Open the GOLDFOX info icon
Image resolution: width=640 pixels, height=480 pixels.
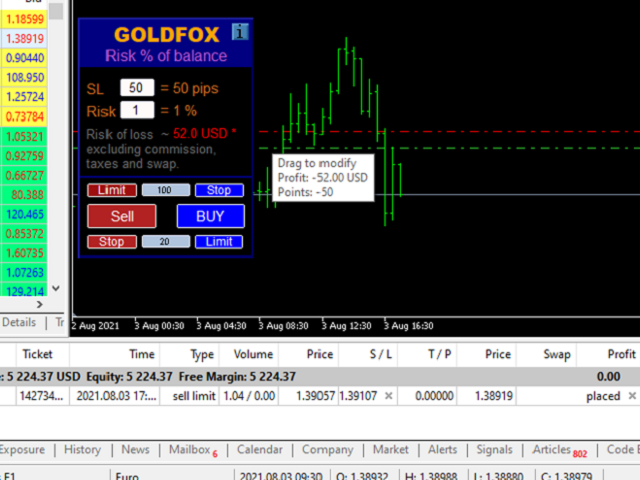click(x=240, y=31)
